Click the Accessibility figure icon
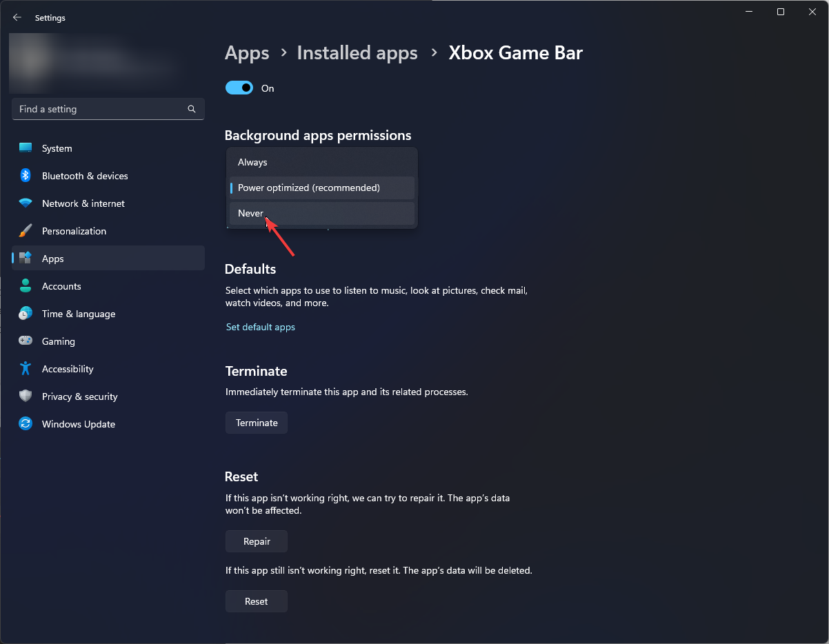Image resolution: width=829 pixels, height=644 pixels. (26, 369)
